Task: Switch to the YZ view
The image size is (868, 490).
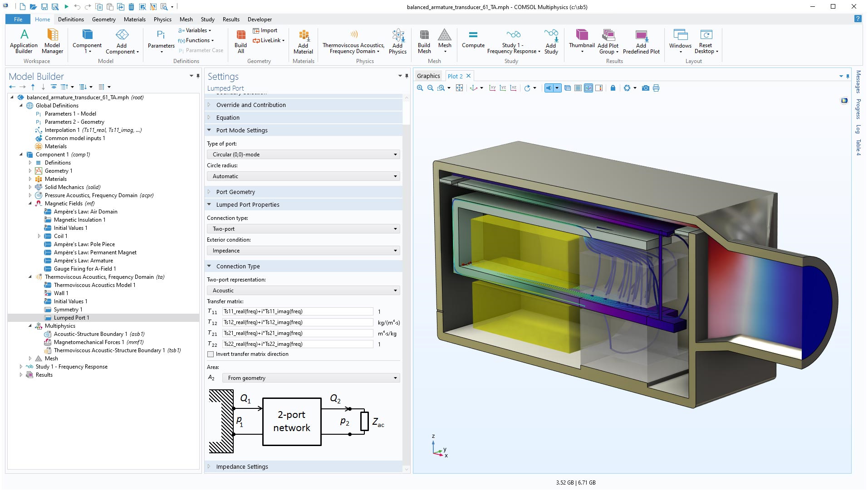Action: point(503,88)
